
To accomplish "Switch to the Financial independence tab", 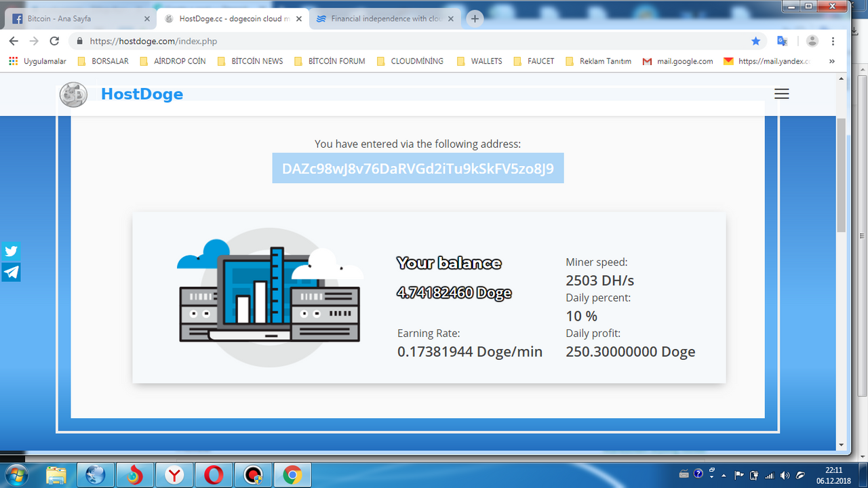I will 387,19.
